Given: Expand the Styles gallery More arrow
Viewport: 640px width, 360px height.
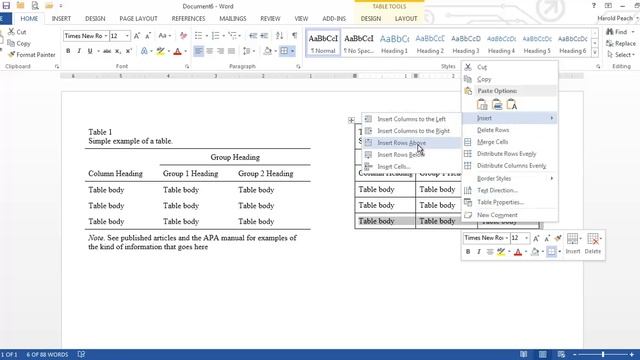Looking at the screenshot, I should (595, 53).
